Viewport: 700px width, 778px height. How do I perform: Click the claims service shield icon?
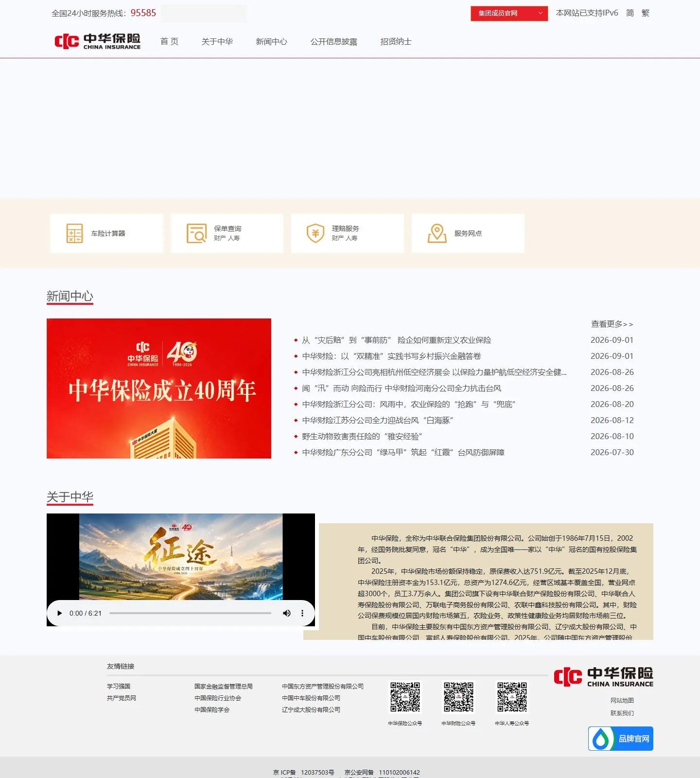315,233
